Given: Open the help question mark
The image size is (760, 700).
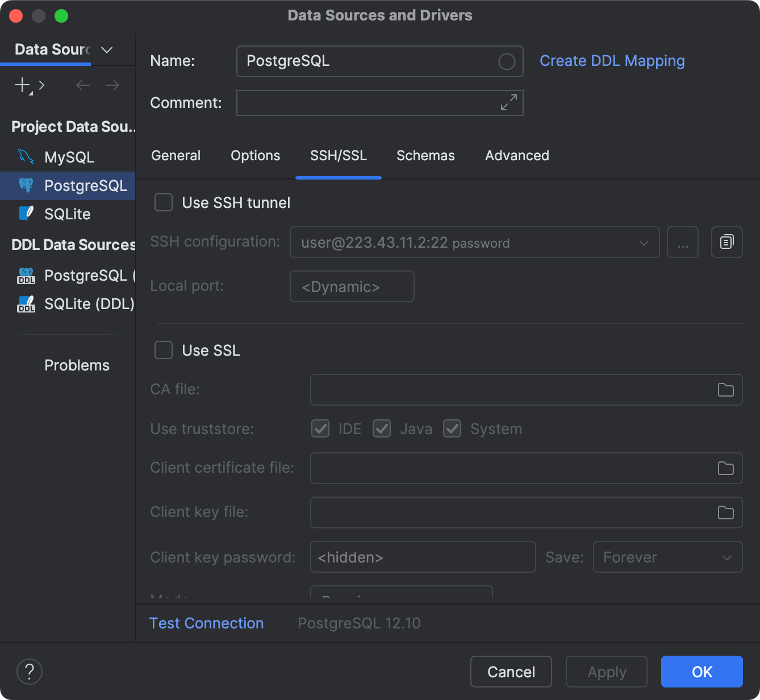Looking at the screenshot, I should coord(30,672).
